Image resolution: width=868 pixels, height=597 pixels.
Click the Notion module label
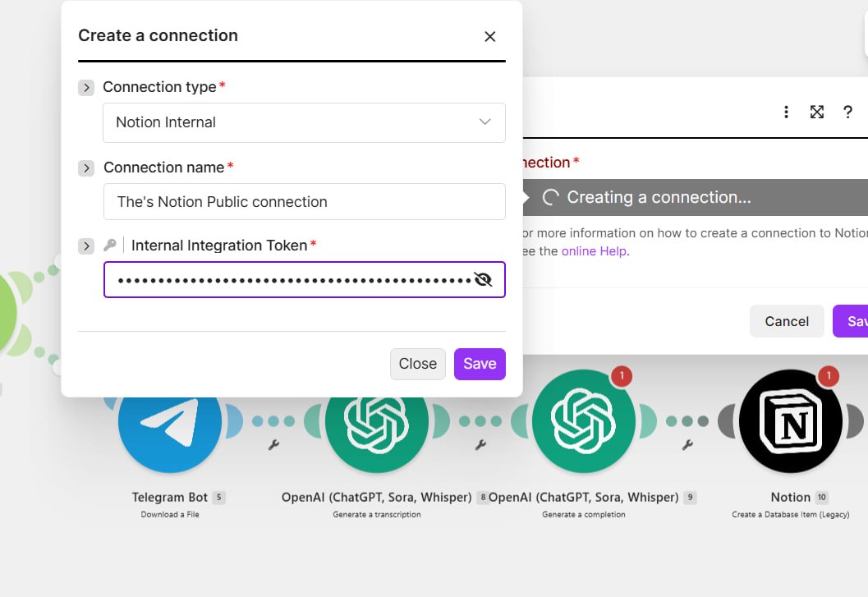click(x=791, y=498)
